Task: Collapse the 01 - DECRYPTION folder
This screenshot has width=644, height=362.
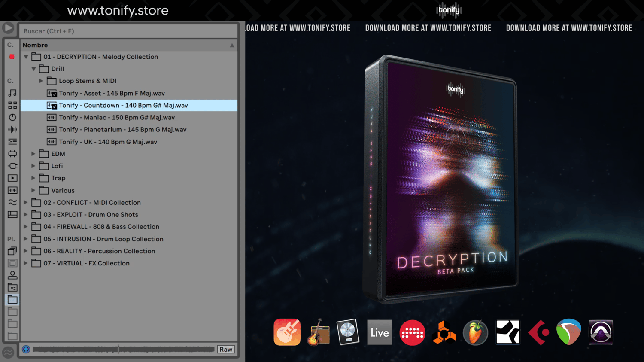Action: (26, 57)
